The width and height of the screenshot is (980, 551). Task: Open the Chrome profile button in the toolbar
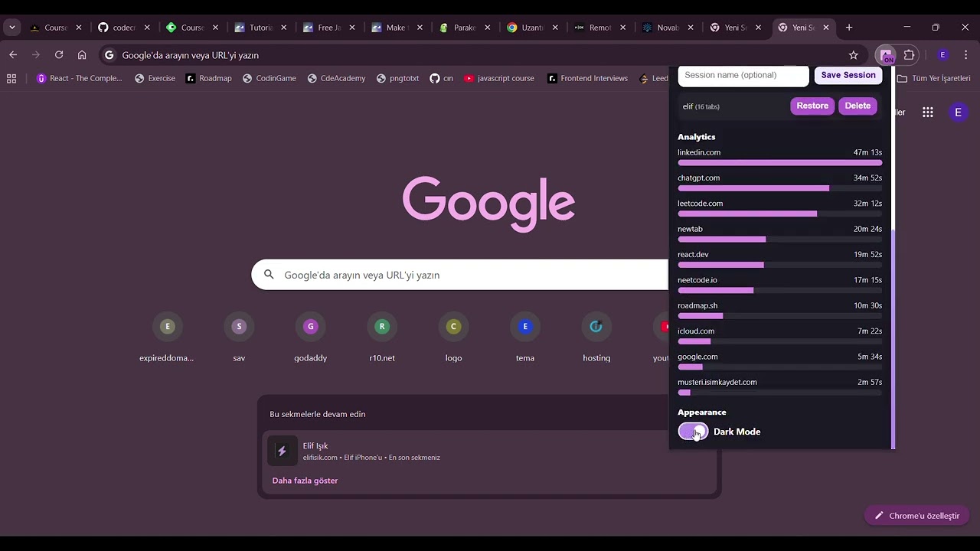(943, 55)
